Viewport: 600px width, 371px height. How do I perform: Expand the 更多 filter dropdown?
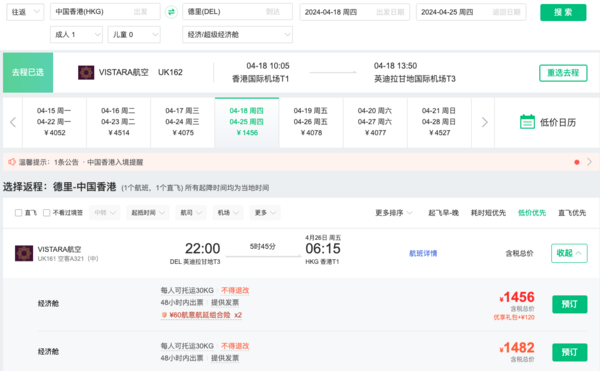point(265,213)
